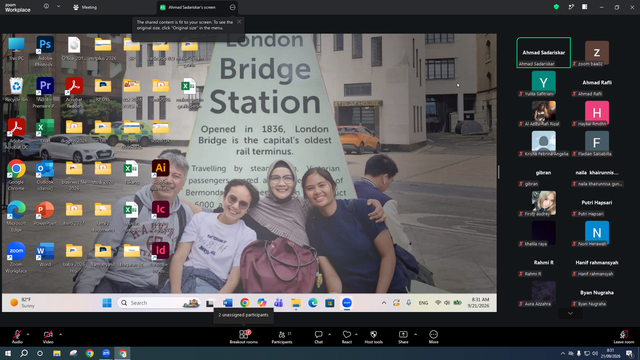Expand the dropdown chevron next to info icon
640x360 pixels.
point(58,7)
